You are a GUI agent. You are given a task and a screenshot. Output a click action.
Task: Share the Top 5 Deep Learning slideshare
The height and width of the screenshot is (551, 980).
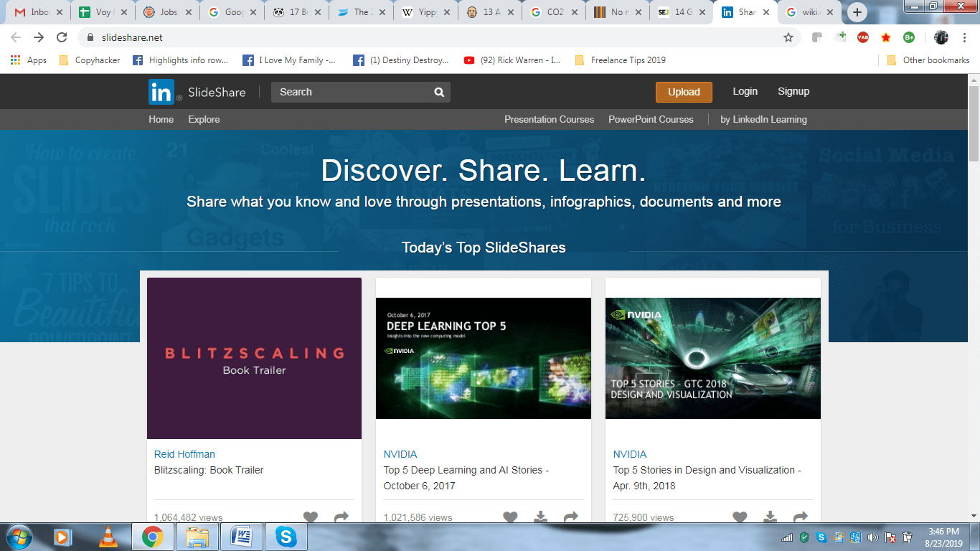[x=571, y=517]
